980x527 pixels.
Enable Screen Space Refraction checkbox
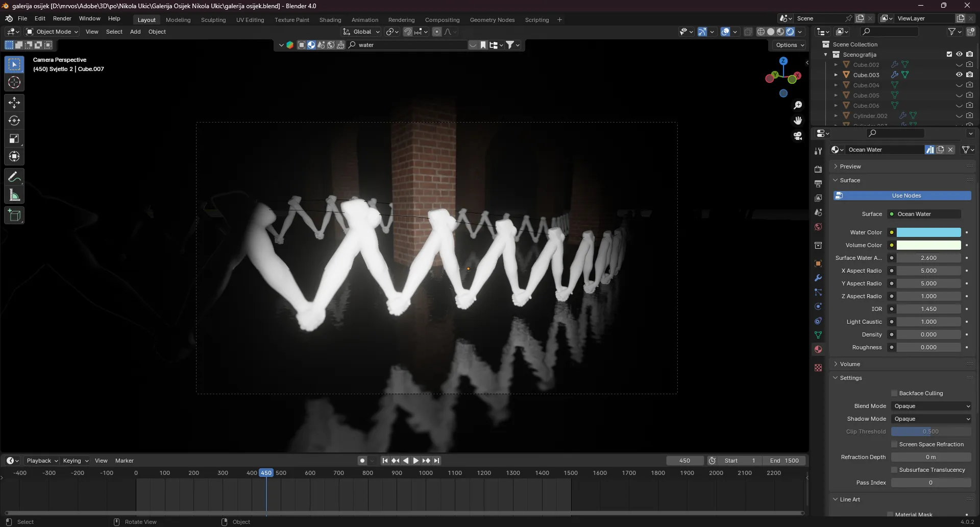[894, 444]
